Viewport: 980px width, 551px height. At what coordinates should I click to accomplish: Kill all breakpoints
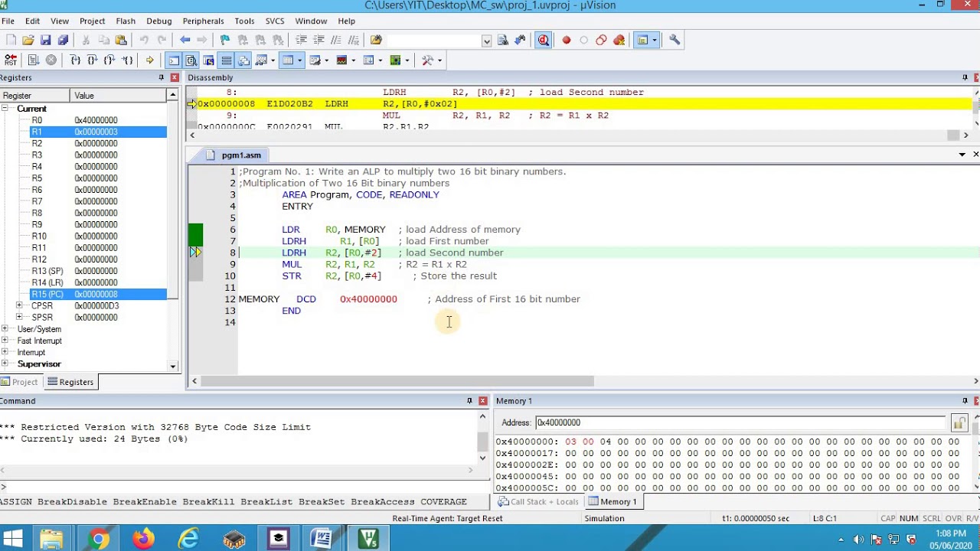click(x=619, y=40)
